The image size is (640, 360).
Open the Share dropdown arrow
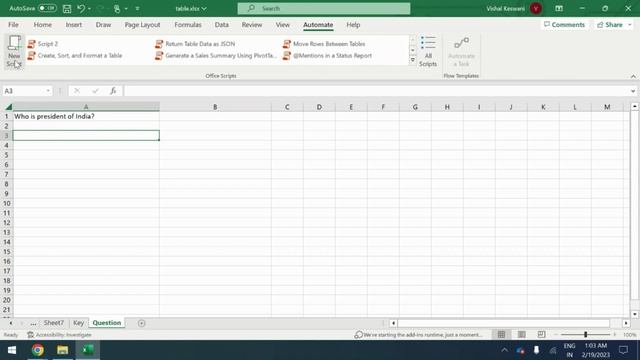pyautogui.click(x=630, y=25)
